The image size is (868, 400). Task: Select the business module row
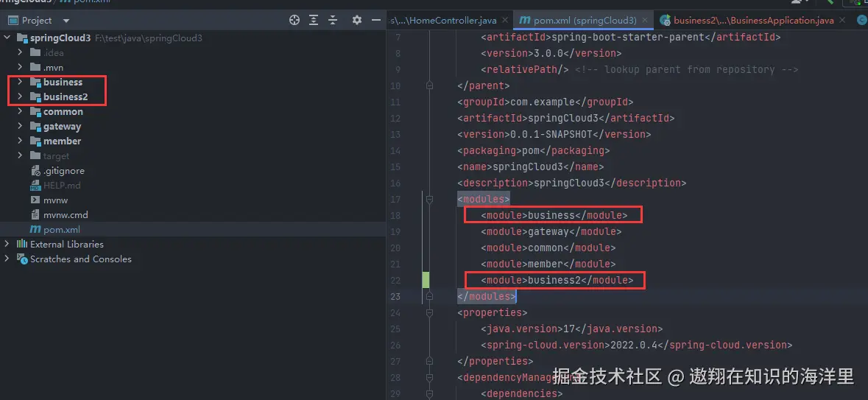tap(193, 82)
